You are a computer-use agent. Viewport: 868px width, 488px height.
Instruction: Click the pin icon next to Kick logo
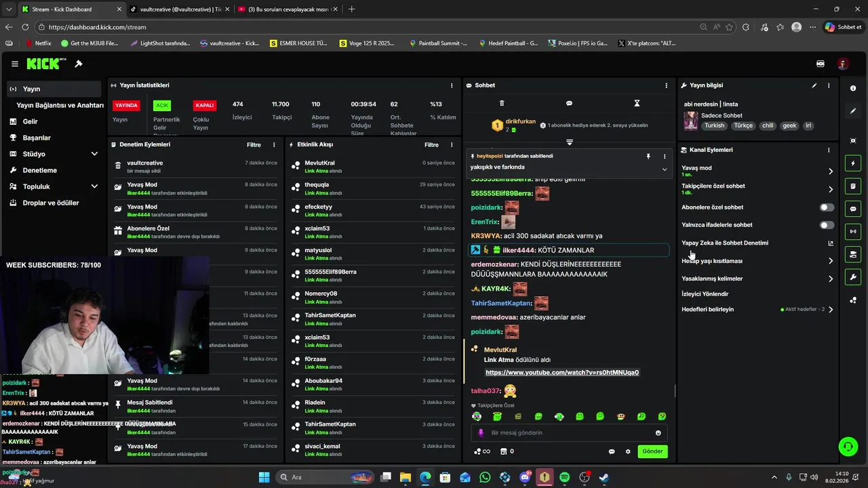click(79, 64)
